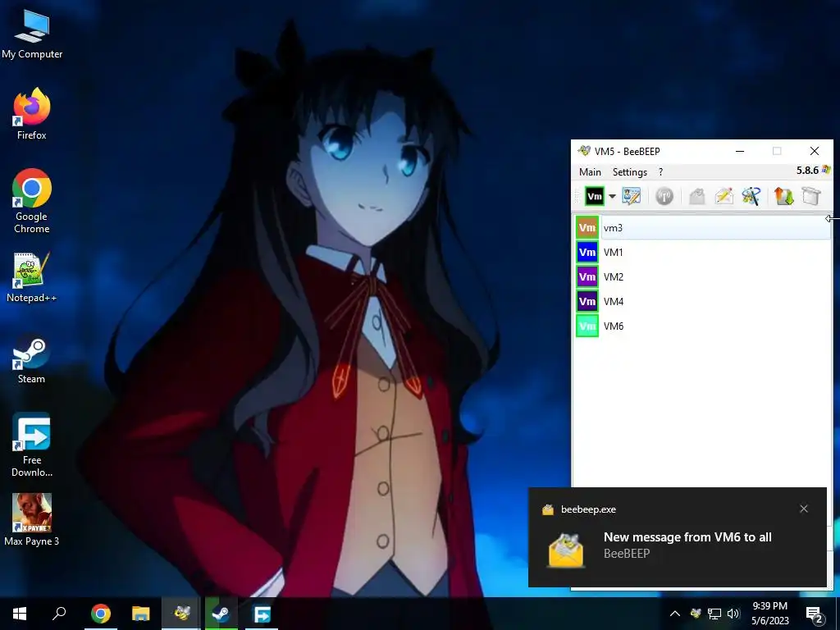Viewport: 840px width, 630px height.
Task: Show hidden system tray icons chevron
Action: (x=675, y=614)
